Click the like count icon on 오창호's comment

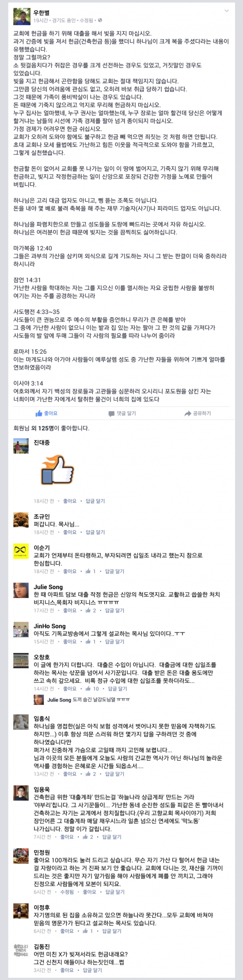88,689
